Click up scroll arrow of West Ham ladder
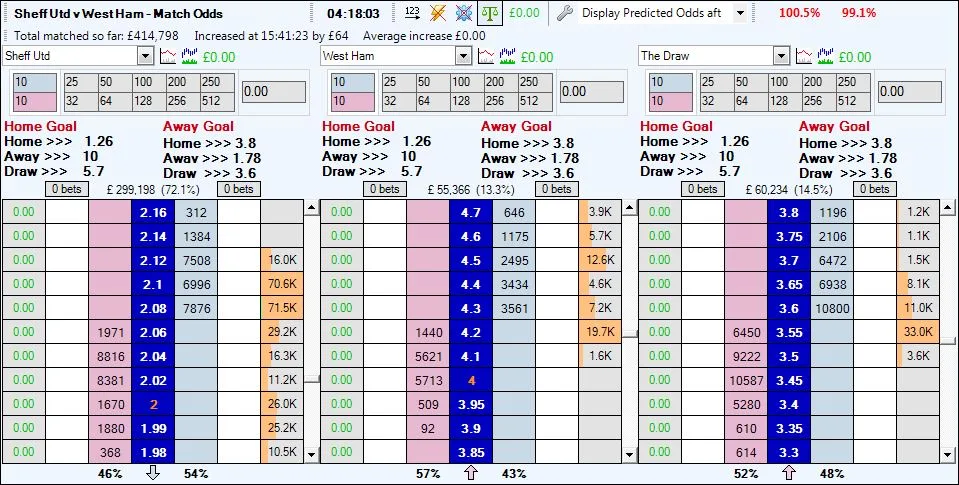The image size is (959, 485). tap(629, 209)
